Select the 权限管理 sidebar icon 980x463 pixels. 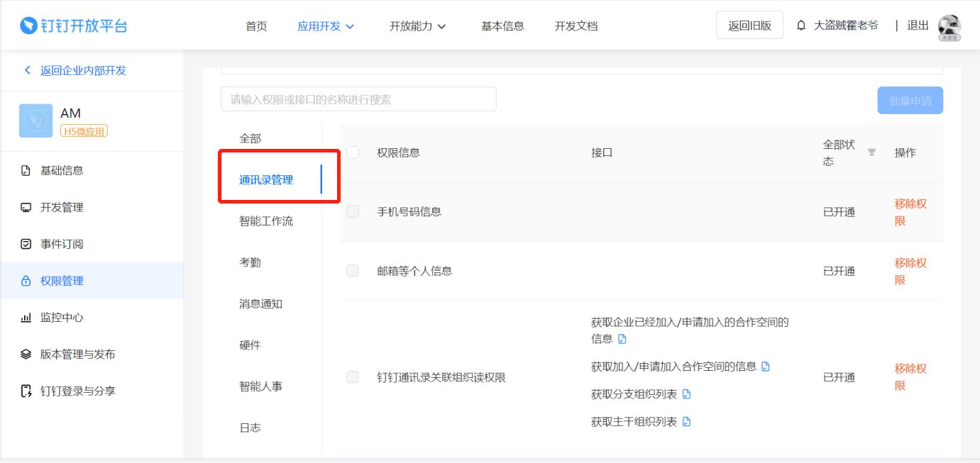26,280
